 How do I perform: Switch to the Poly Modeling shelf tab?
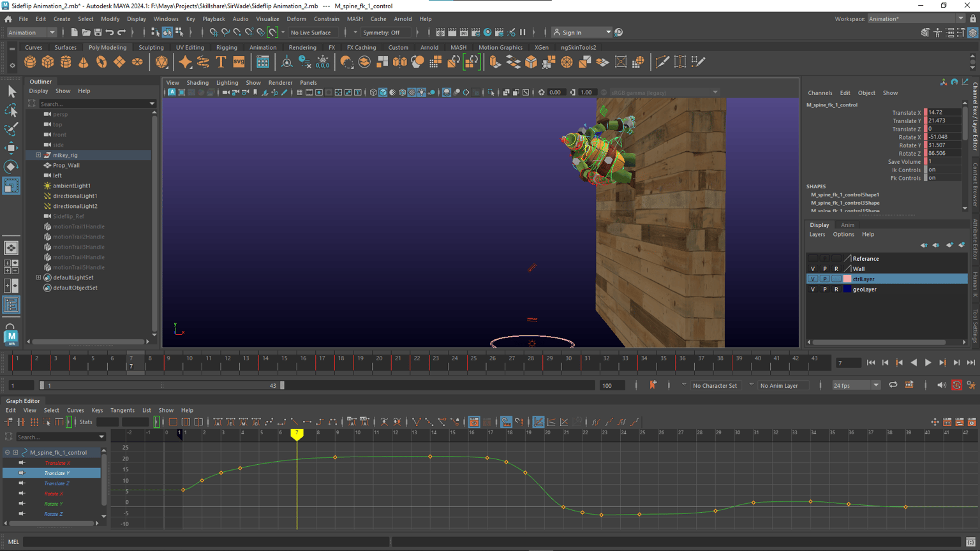(107, 47)
